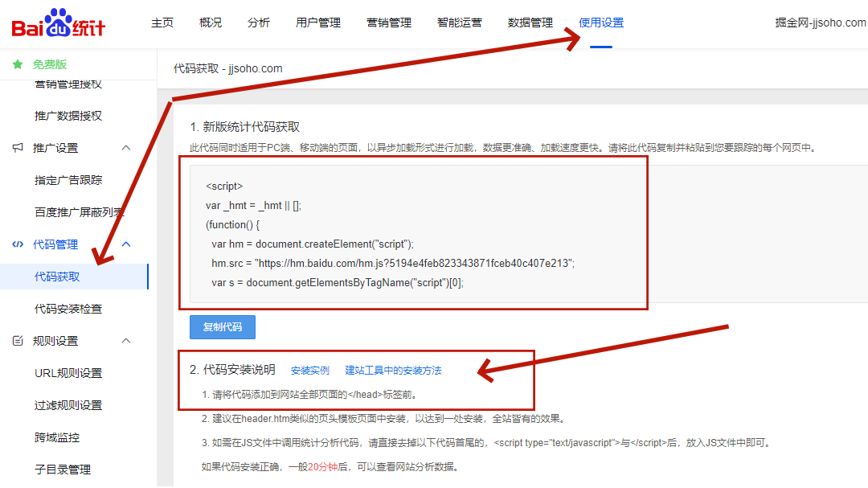Click the '(function() {' code line

[x=232, y=224]
